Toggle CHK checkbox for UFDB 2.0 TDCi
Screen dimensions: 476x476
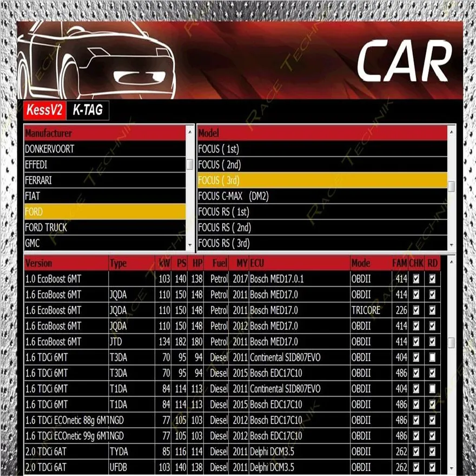coord(416,467)
